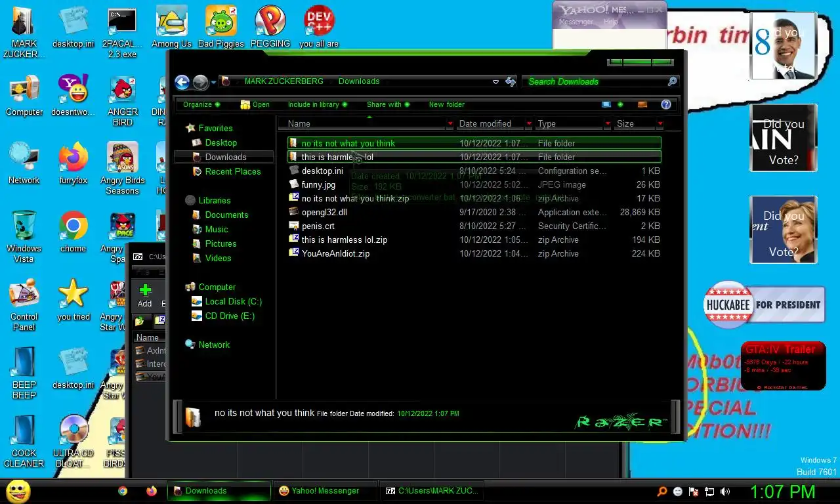This screenshot has width=840, height=504.
Task: Select desktop.ini file in Downloads
Action: click(474, 171)
